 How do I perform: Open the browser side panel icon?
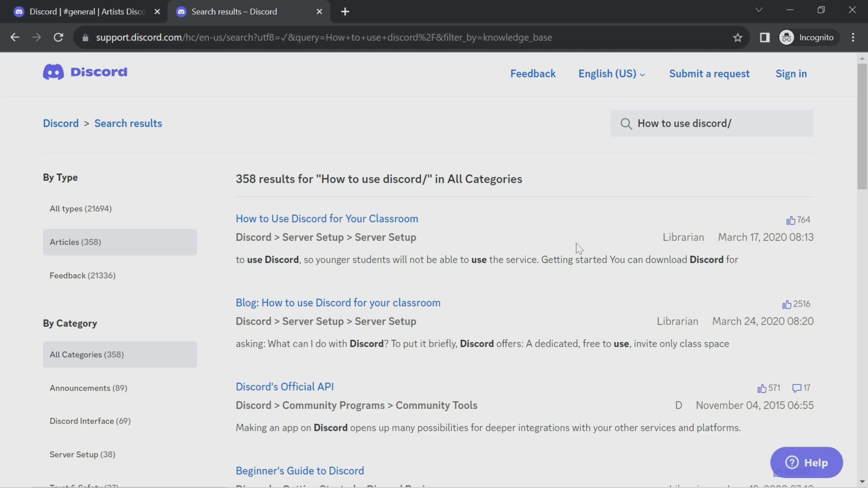[764, 37]
